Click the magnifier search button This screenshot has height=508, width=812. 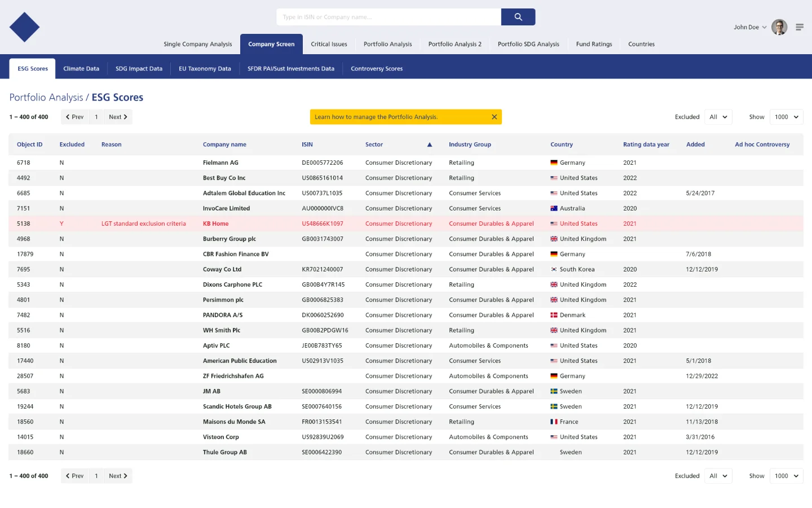(518, 17)
